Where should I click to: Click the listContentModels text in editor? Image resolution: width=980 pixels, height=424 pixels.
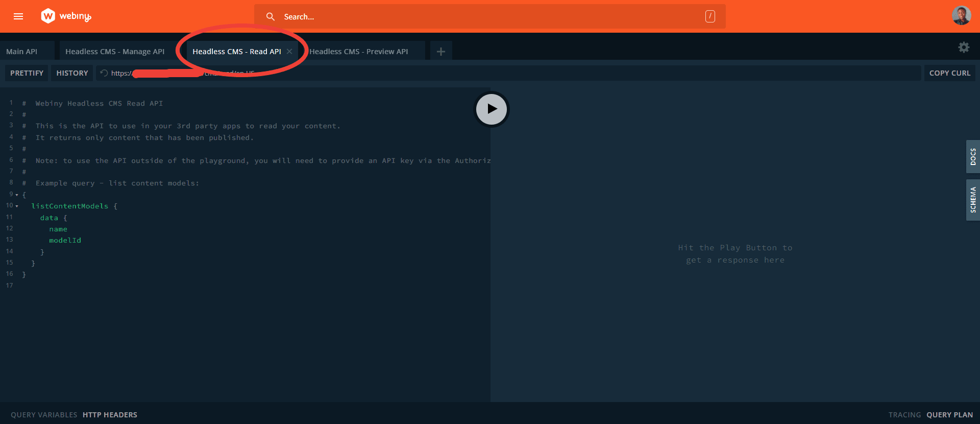[x=70, y=206]
